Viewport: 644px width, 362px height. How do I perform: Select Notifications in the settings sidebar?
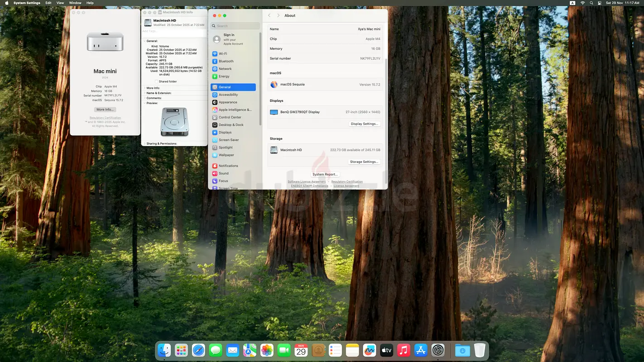234,166
